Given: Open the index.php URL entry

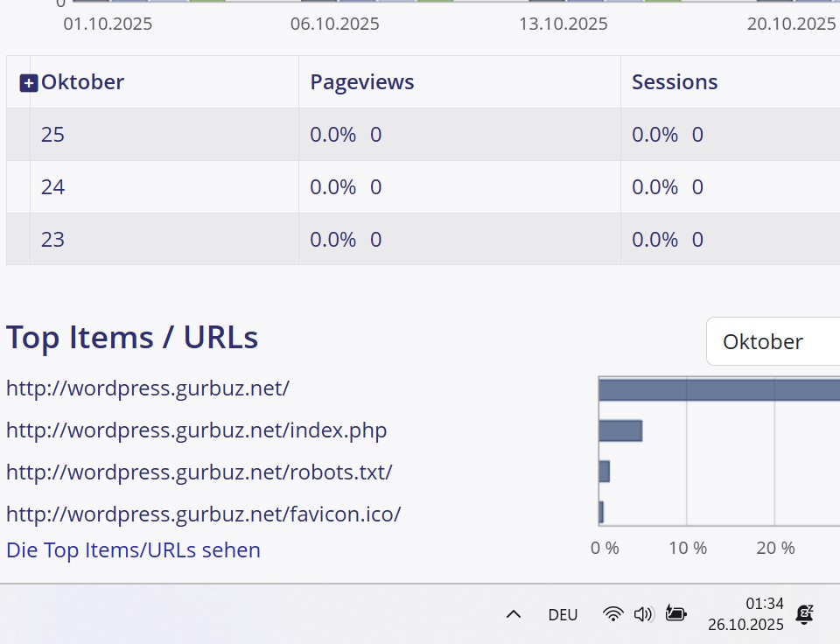Looking at the screenshot, I should (x=196, y=430).
